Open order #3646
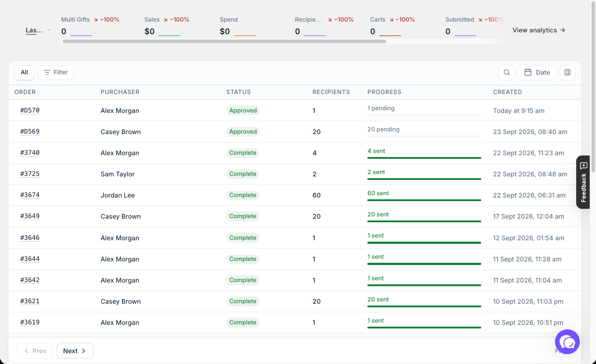Viewport: 596px width, 364px height. 30,238
